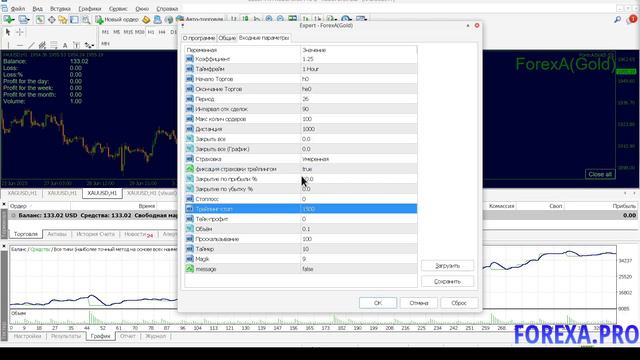640x360 pixels.
Task: Toggle the Strategy Tester icon
Action: [86, 19]
